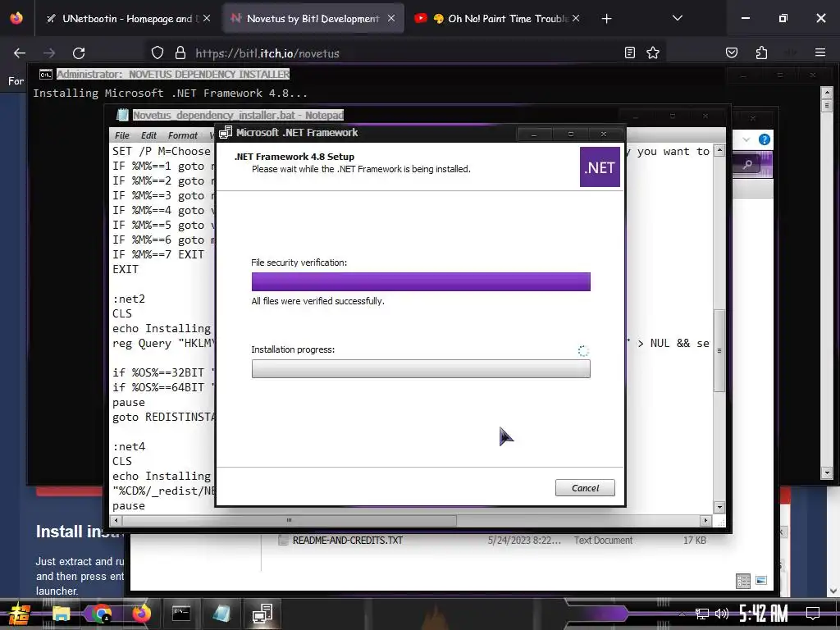Open a new Firefox tab
This screenshot has height=630, width=840.
(x=606, y=19)
